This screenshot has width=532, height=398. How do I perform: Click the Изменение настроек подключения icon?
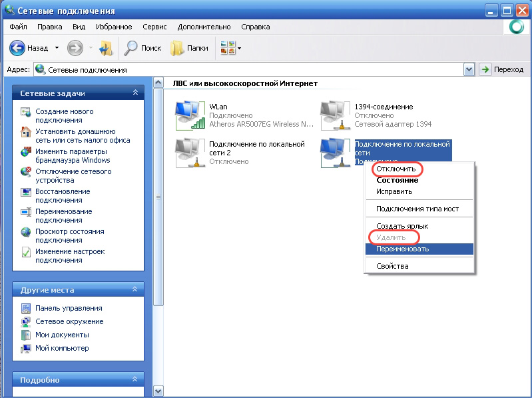(x=26, y=252)
